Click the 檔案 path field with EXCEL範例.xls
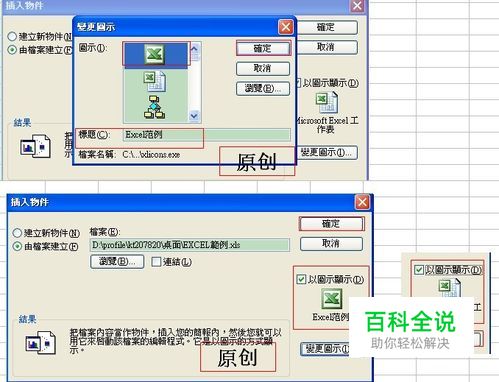This screenshot has height=382, width=499. pyautogui.click(x=190, y=245)
